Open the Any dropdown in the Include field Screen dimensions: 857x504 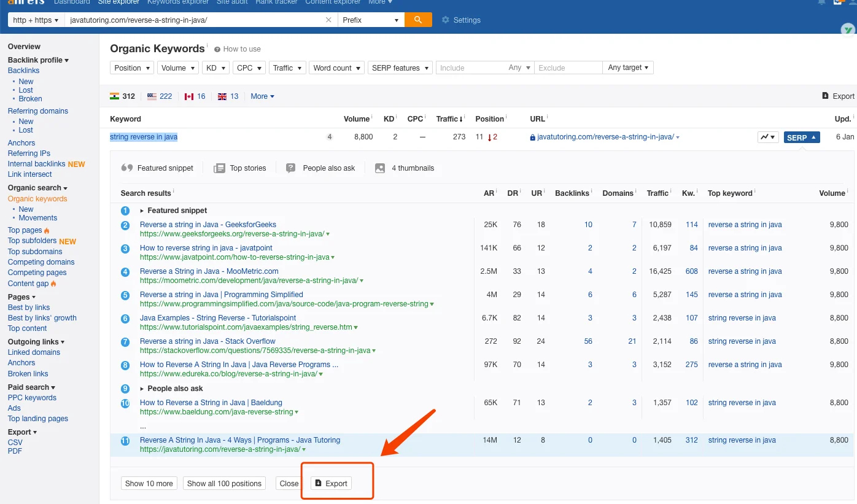(519, 68)
